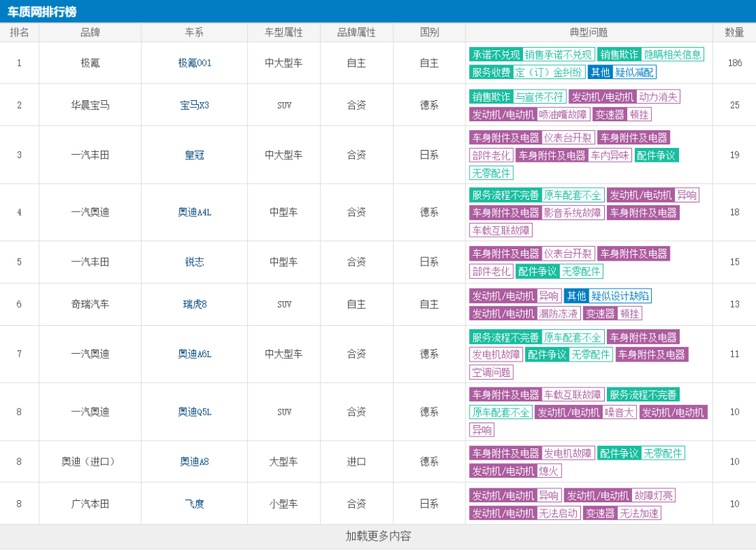Screen dimensions: 756x550
Task: Click the 极氪 brand cell
Action: tap(90, 63)
